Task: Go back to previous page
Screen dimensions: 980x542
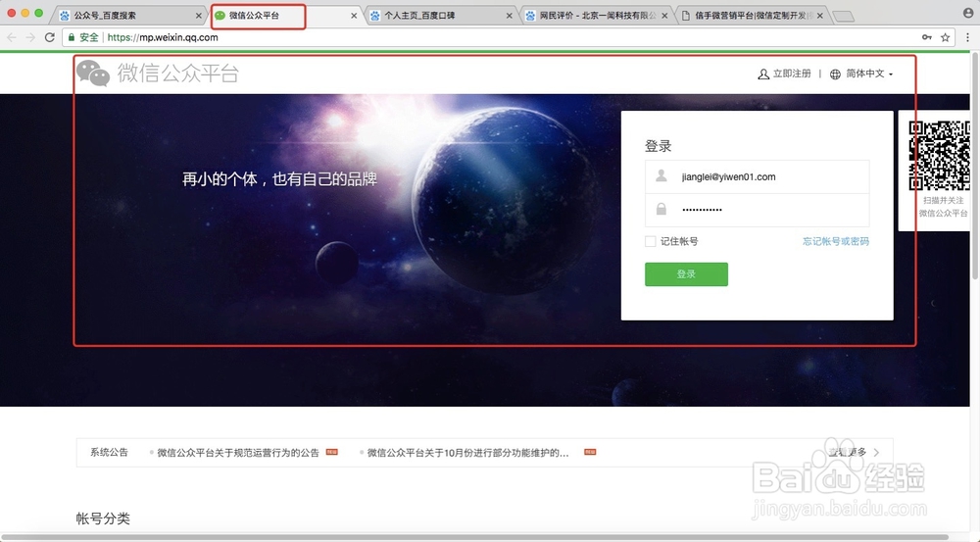Action: pyautogui.click(x=11, y=37)
